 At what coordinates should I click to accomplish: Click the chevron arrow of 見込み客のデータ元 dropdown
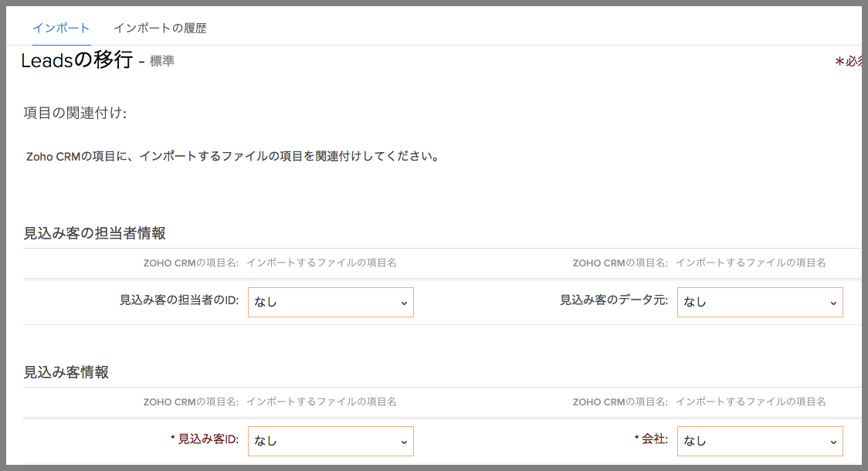click(x=833, y=303)
